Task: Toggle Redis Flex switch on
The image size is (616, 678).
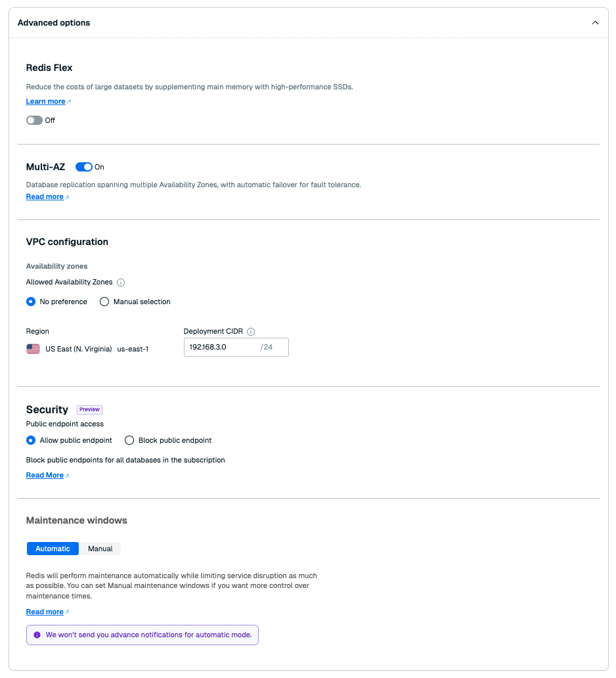Action: click(x=34, y=120)
